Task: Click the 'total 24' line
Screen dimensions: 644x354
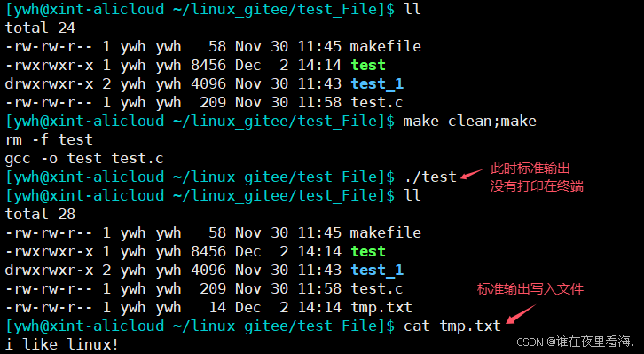Action: [x=40, y=28]
